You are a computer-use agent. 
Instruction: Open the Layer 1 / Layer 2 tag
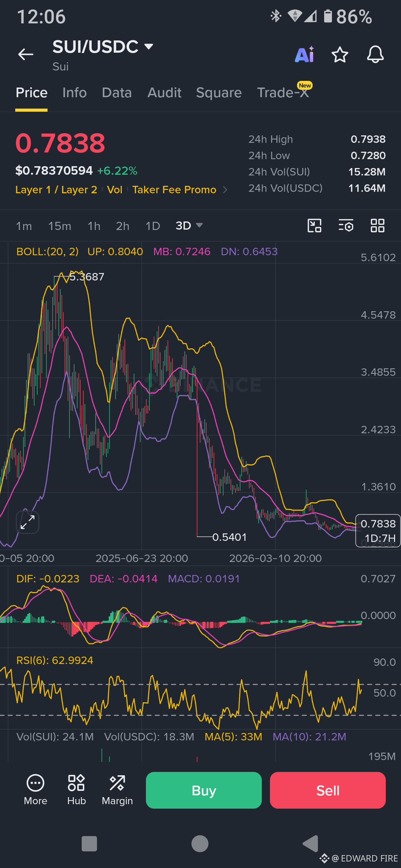click(x=56, y=190)
